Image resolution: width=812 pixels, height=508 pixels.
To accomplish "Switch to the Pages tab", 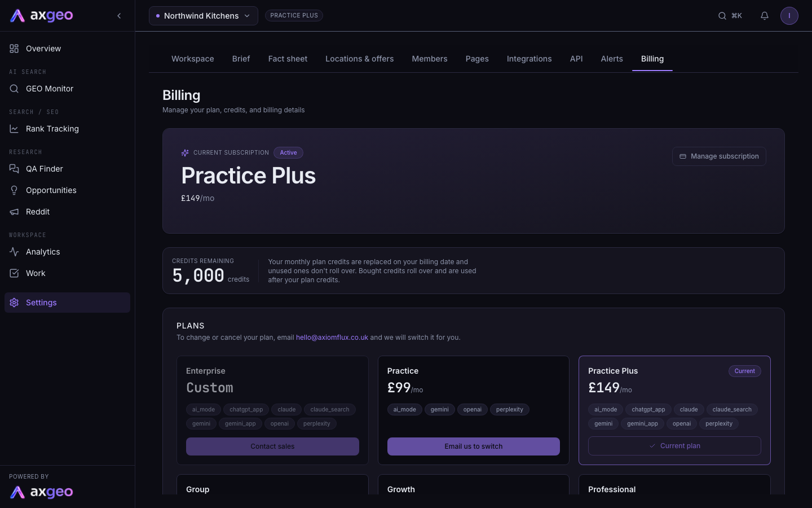I will [x=477, y=59].
